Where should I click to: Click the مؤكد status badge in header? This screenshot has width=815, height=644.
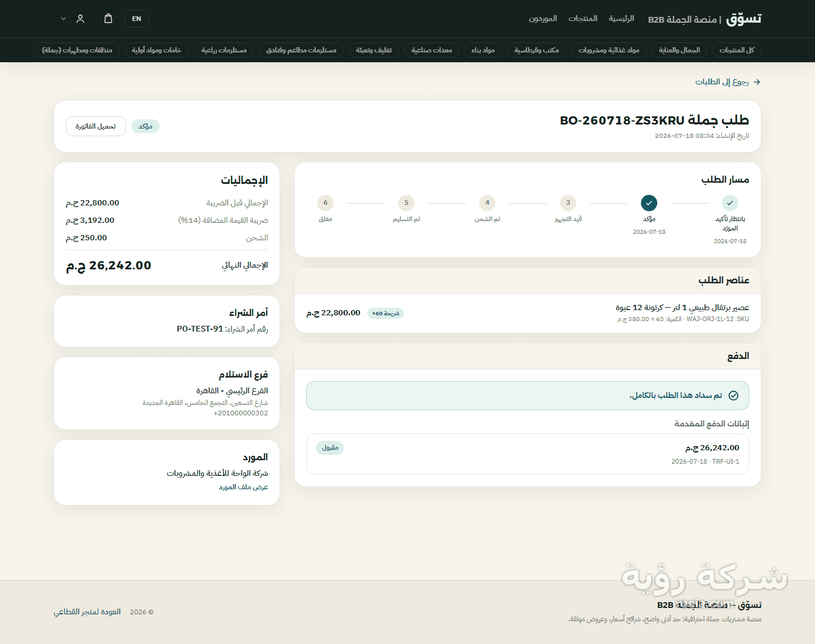tap(146, 126)
